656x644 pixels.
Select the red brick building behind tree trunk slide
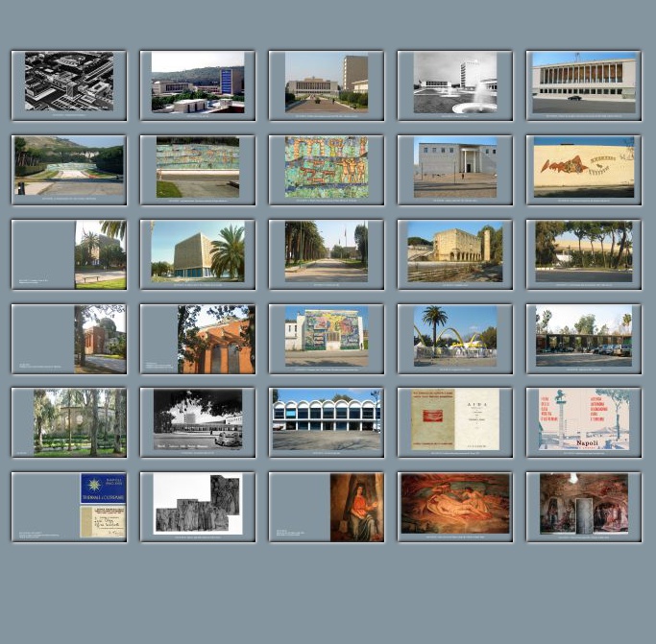pyautogui.click(x=69, y=339)
